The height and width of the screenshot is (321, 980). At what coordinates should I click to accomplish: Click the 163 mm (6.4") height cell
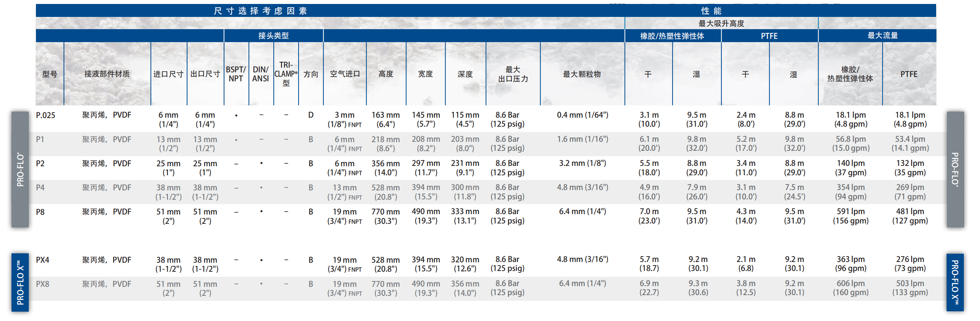pos(386,119)
